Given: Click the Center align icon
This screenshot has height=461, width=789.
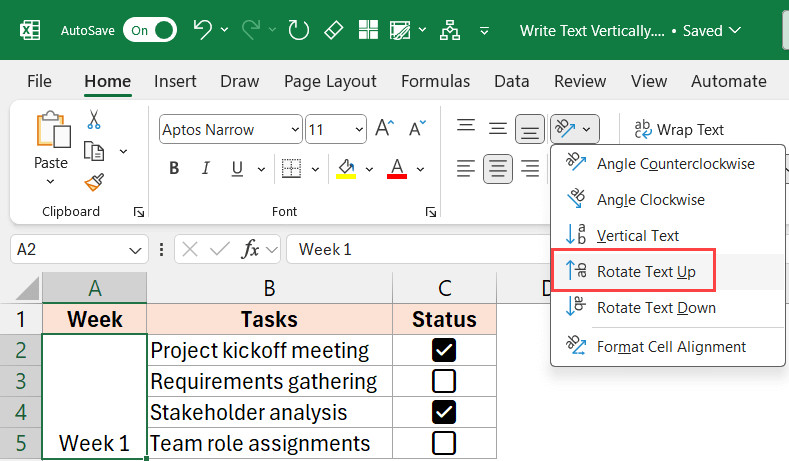Looking at the screenshot, I should tap(497, 168).
